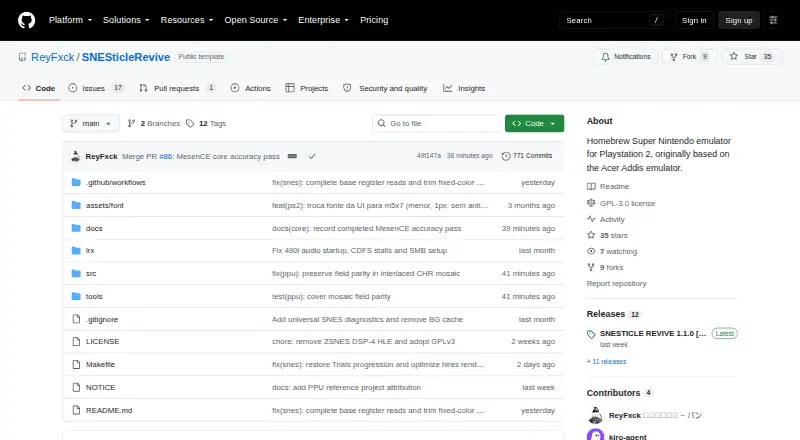Expand the Resources menu
Screen dimensions: 800x440
click(187, 20)
